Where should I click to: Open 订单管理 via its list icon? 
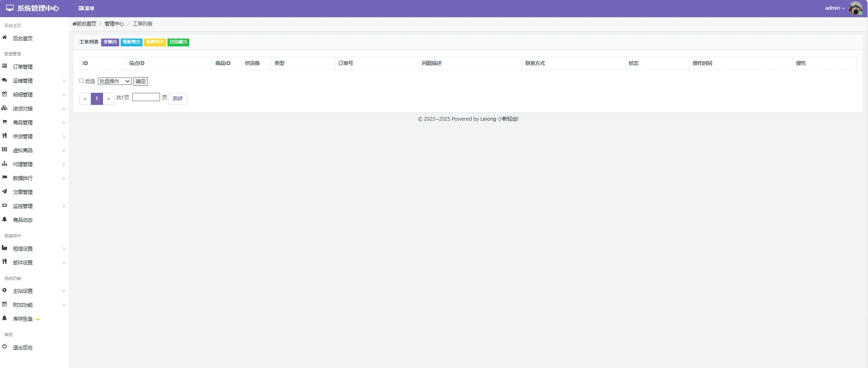pos(5,66)
